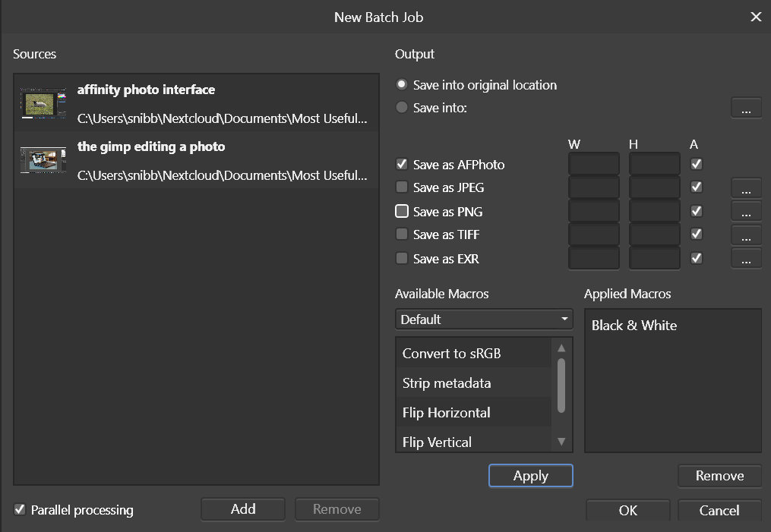Click macro list scroll up arrow
Screen dimensions: 771x532
point(561,348)
